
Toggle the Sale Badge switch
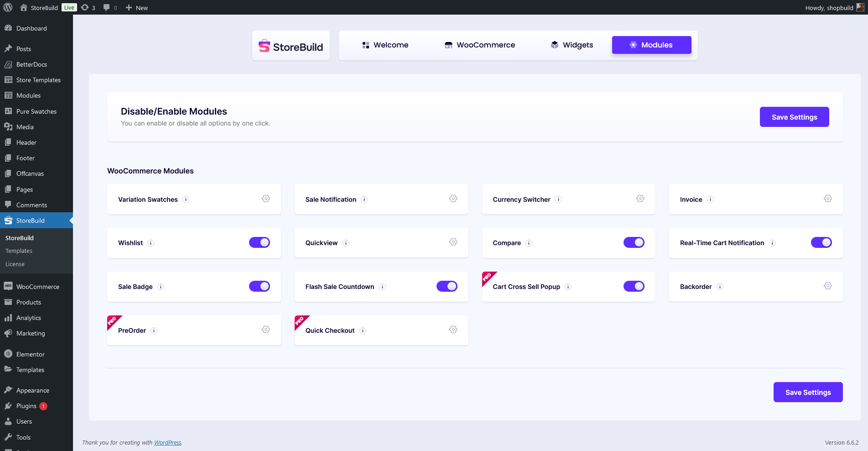coord(260,286)
